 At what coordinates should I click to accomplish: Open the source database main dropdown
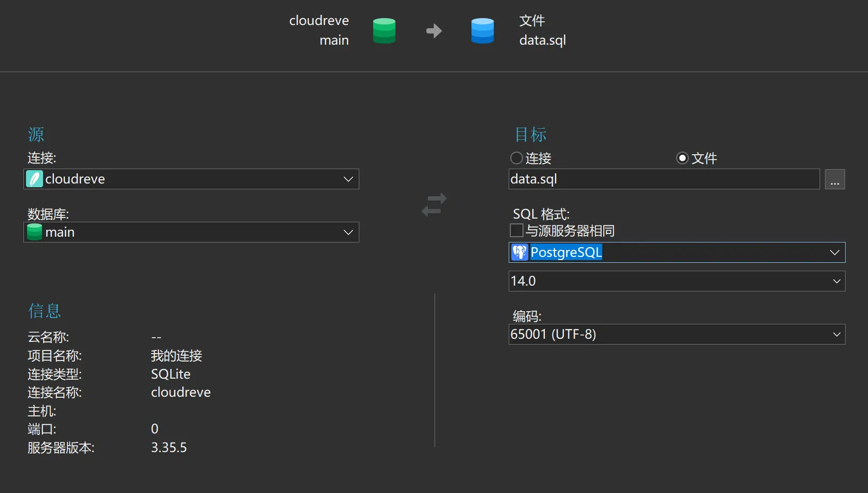pos(191,232)
